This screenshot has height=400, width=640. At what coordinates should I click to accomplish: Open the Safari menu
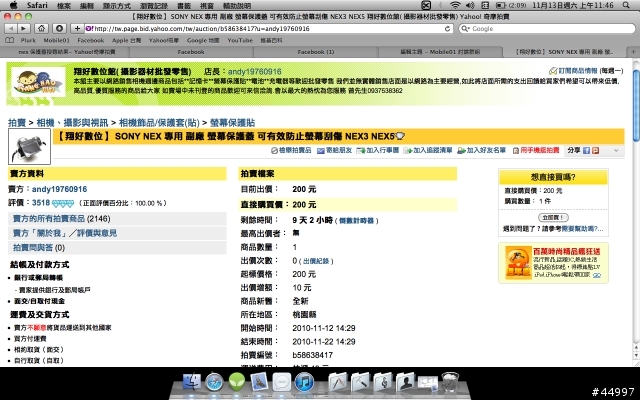point(37,5)
